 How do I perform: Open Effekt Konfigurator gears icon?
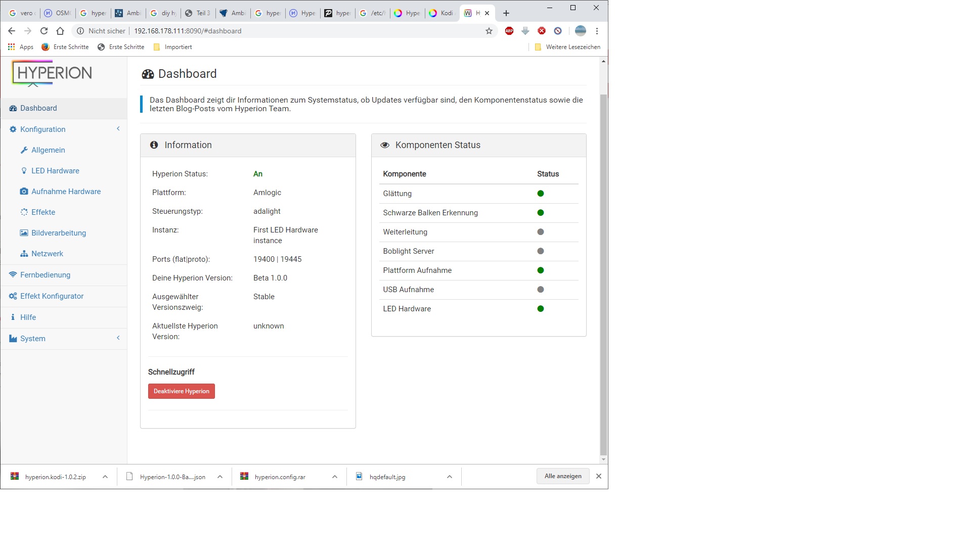point(13,296)
